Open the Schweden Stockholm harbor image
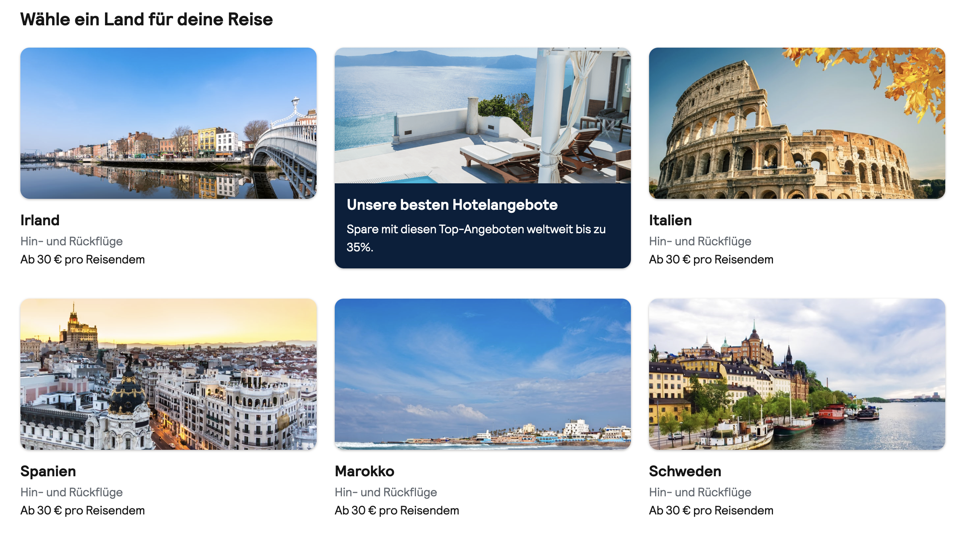Image resolution: width=980 pixels, height=536 pixels. pos(797,374)
